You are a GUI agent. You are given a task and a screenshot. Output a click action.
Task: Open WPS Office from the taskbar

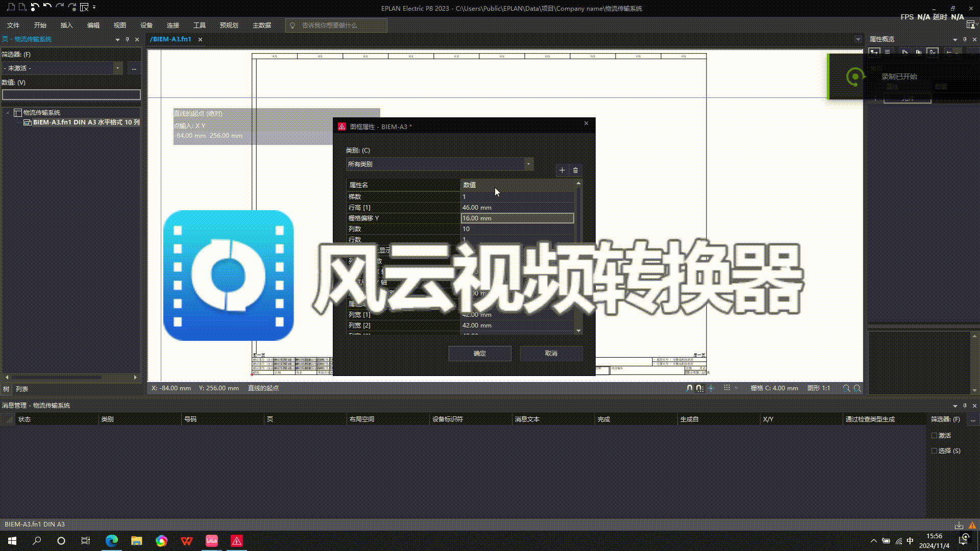point(186,541)
